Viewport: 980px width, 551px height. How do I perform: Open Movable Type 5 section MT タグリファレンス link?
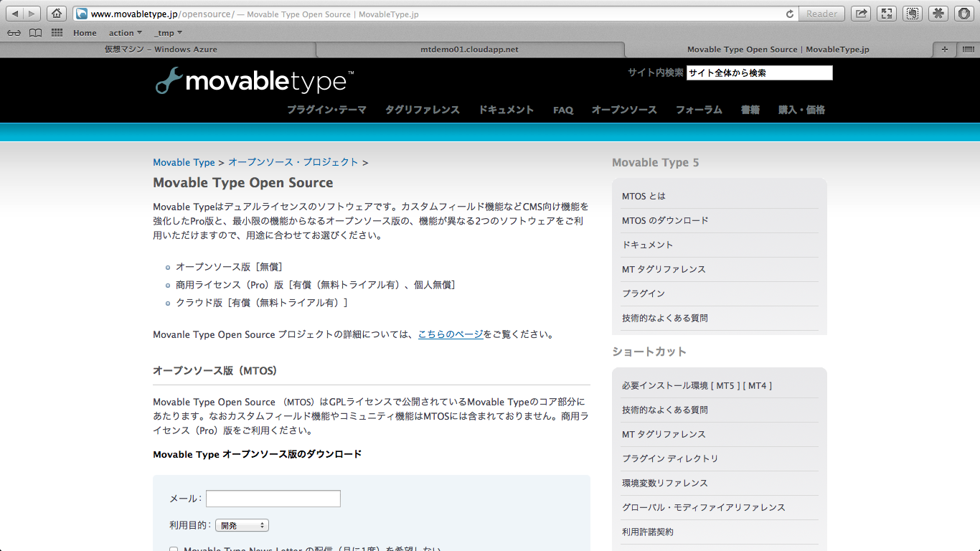[x=664, y=269]
